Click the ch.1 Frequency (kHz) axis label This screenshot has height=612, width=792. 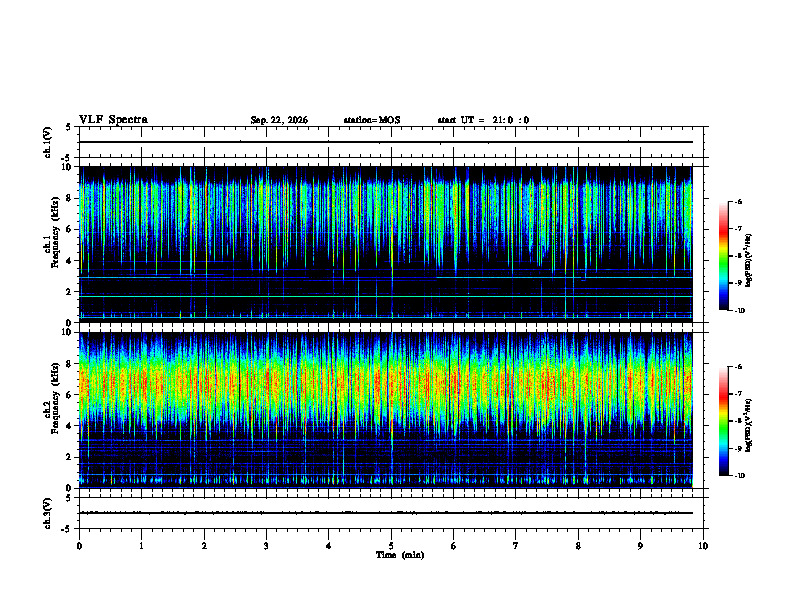coord(53,245)
